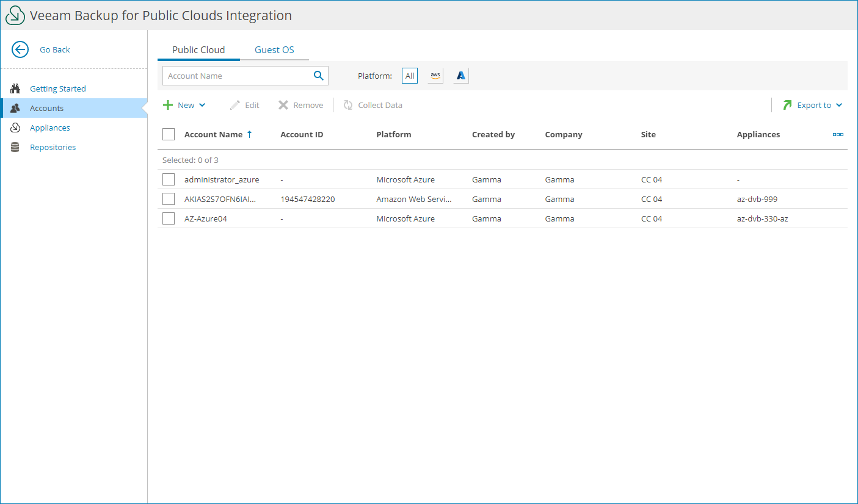This screenshot has height=504, width=858.
Task: Sort by the Account Name column header
Action: pos(213,134)
